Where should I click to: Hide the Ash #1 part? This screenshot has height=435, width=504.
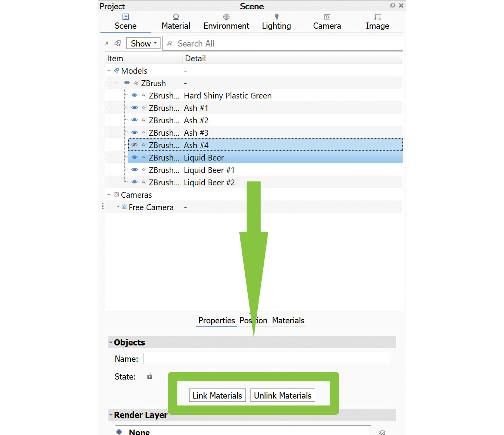[135, 108]
